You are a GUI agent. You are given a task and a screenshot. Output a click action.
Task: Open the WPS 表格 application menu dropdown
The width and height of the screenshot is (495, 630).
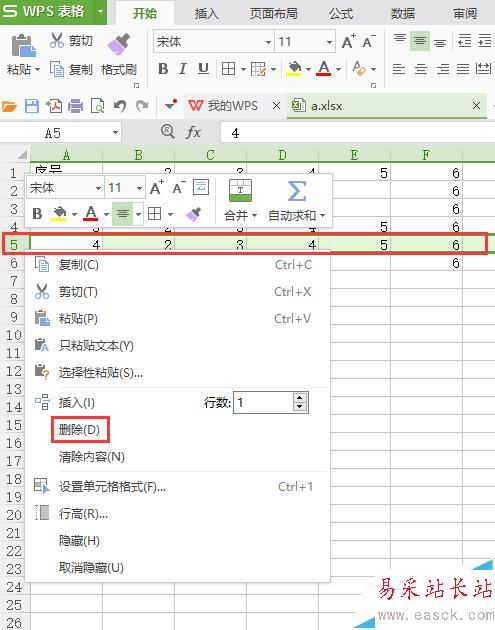click(x=100, y=11)
